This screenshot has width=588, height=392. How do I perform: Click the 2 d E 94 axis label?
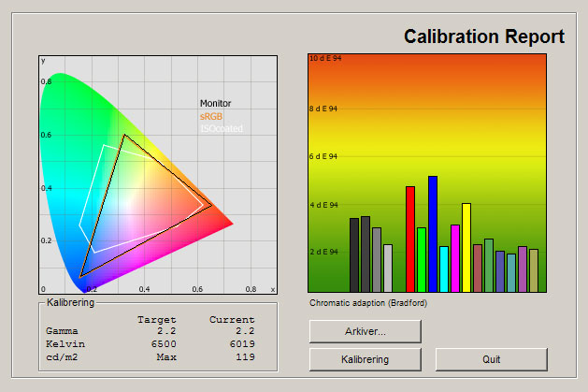click(x=323, y=252)
